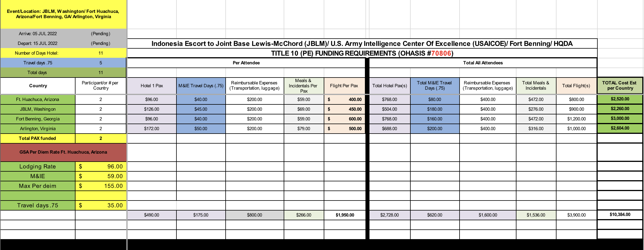
Task: Select the Total All Attendees section header
Action: (483, 63)
